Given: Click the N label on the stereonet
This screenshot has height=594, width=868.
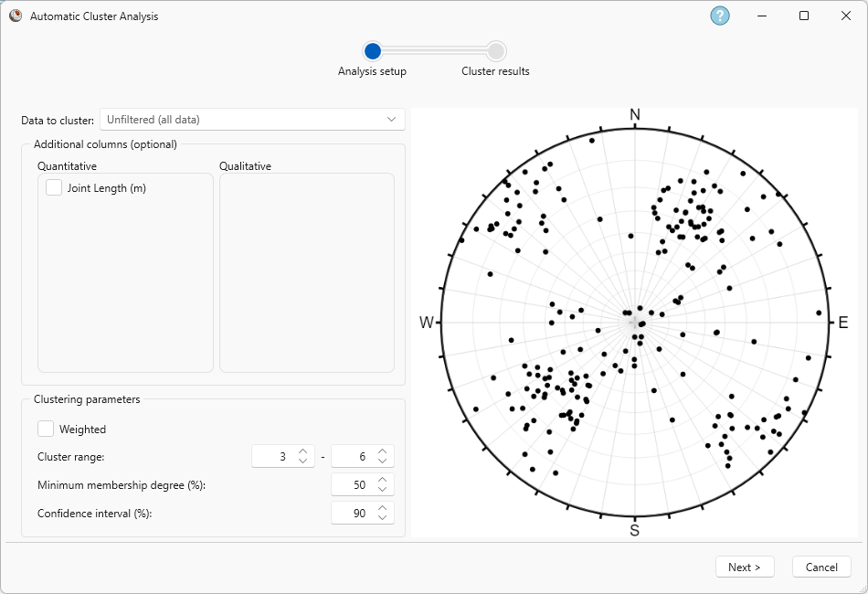Looking at the screenshot, I should pyautogui.click(x=635, y=114).
